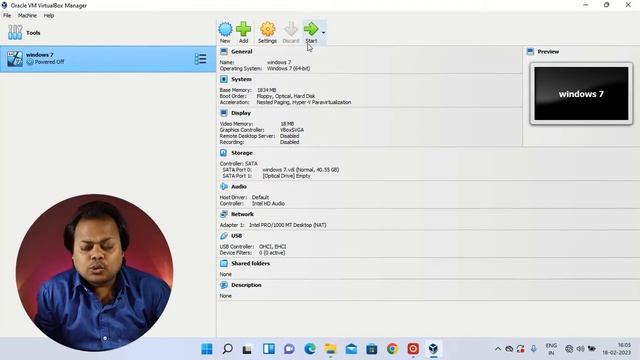Open the Machine menu
Screen dimensions: 640x360
click(x=27, y=16)
